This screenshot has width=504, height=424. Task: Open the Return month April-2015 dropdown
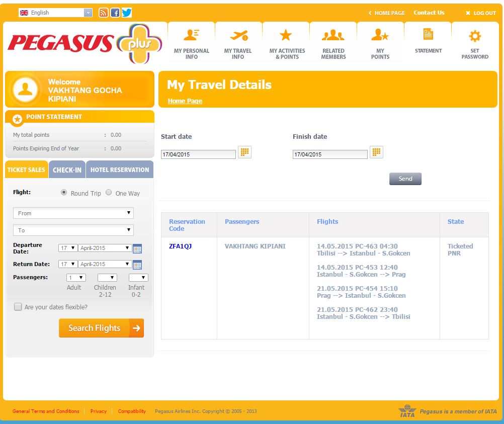105,264
